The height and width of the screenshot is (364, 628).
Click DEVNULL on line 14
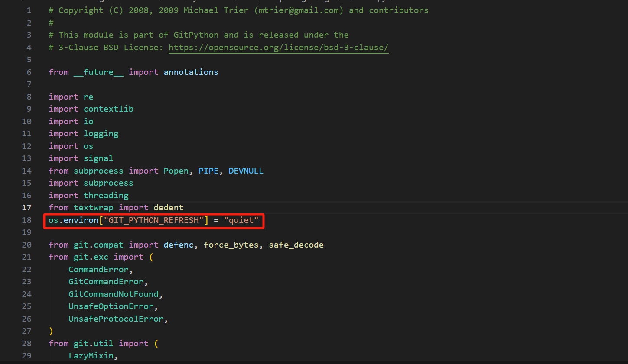click(246, 171)
